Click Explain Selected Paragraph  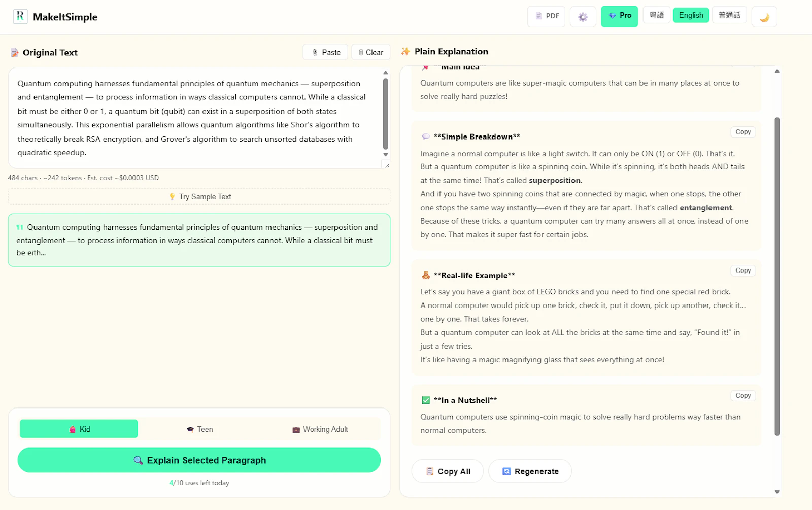199,460
